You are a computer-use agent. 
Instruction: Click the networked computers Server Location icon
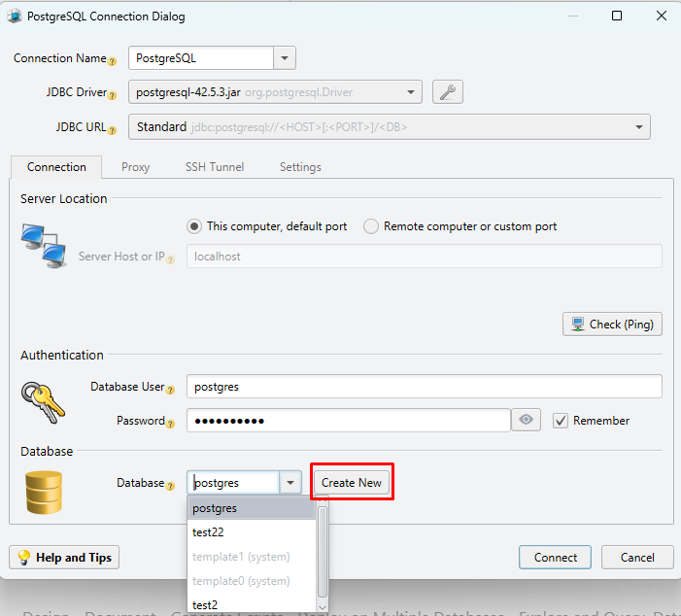(44, 246)
